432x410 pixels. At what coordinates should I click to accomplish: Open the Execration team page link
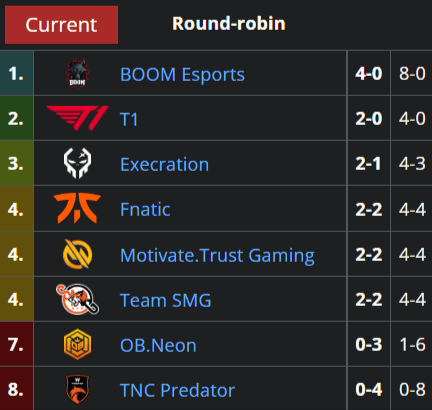164,164
